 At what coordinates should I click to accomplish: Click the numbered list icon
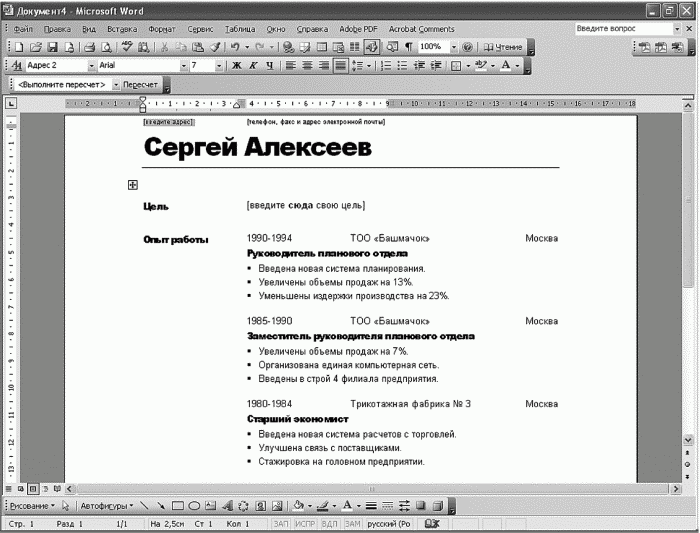[x=386, y=66]
